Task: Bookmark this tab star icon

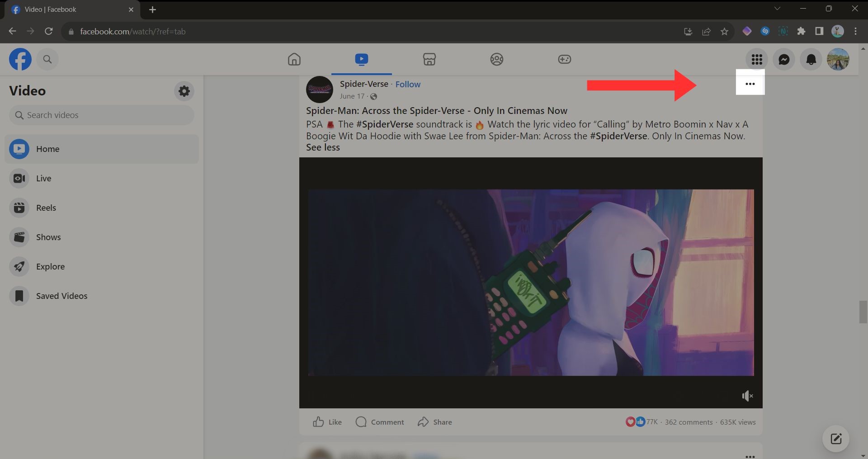Action: tap(724, 31)
